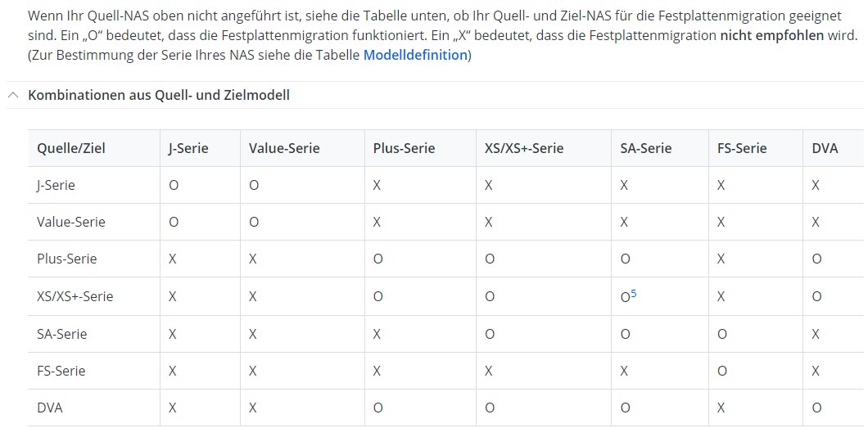
Task: Collapse the Kombinationen section chevron
Action: point(13,95)
